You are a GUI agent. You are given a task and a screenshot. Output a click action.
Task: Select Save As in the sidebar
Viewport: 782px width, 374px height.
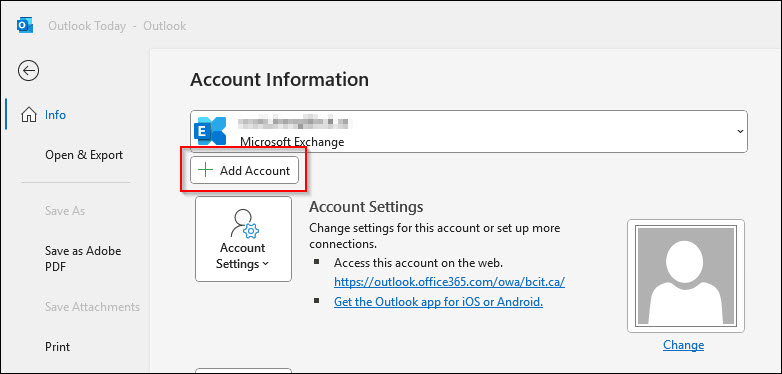click(65, 211)
